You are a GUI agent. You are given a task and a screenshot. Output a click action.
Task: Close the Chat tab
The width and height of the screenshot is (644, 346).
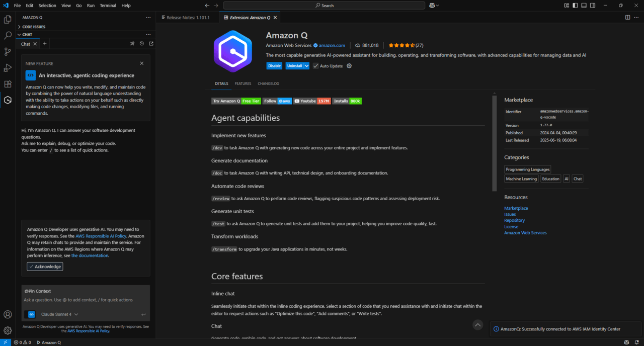tap(35, 44)
